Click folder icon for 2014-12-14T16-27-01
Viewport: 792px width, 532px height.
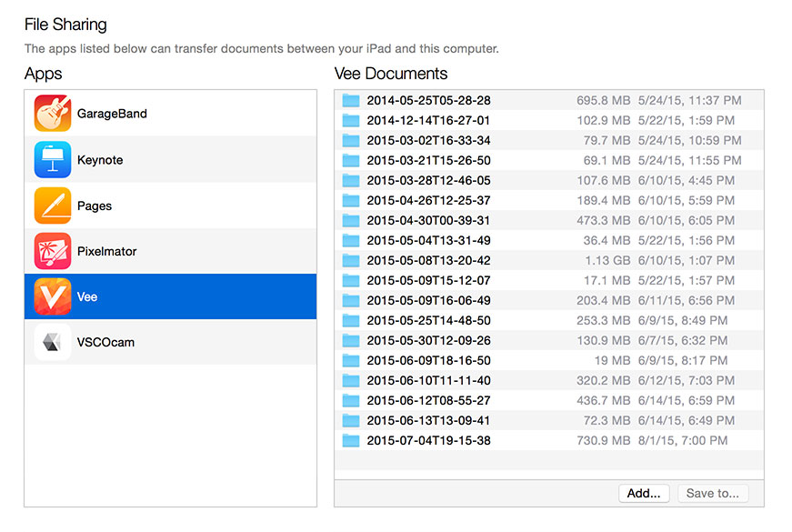point(351,120)
